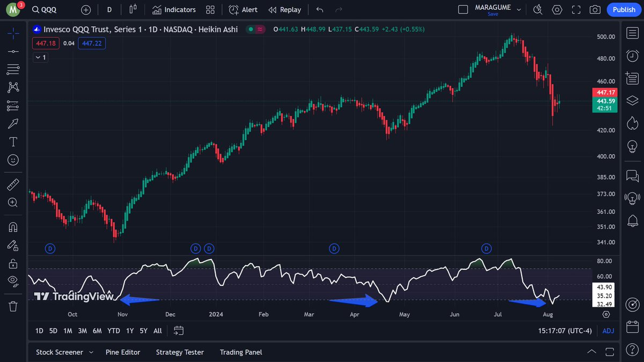Open the Stock Screener tab

point(60,352)
